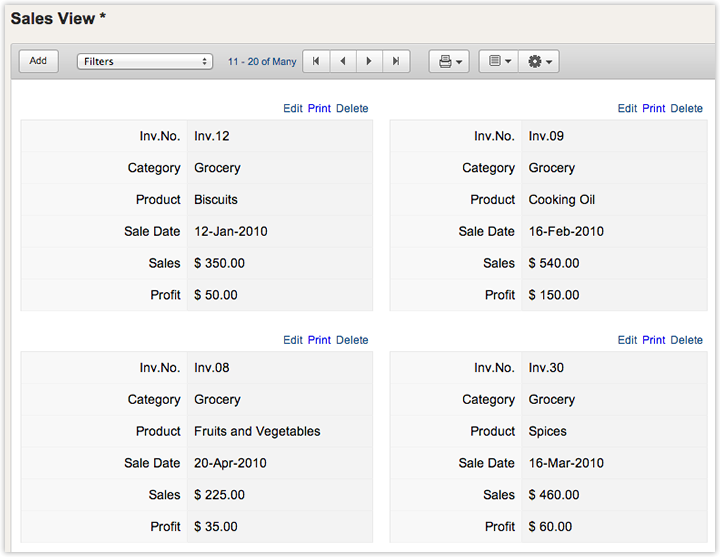
Task: Open the printer options menu
Action: click(x=448, y=61)
